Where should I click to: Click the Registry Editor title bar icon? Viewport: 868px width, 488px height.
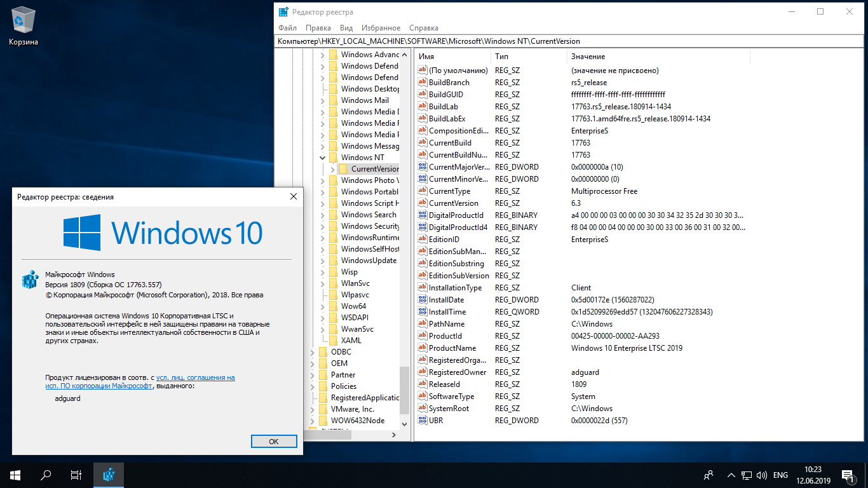coord(284,12)
